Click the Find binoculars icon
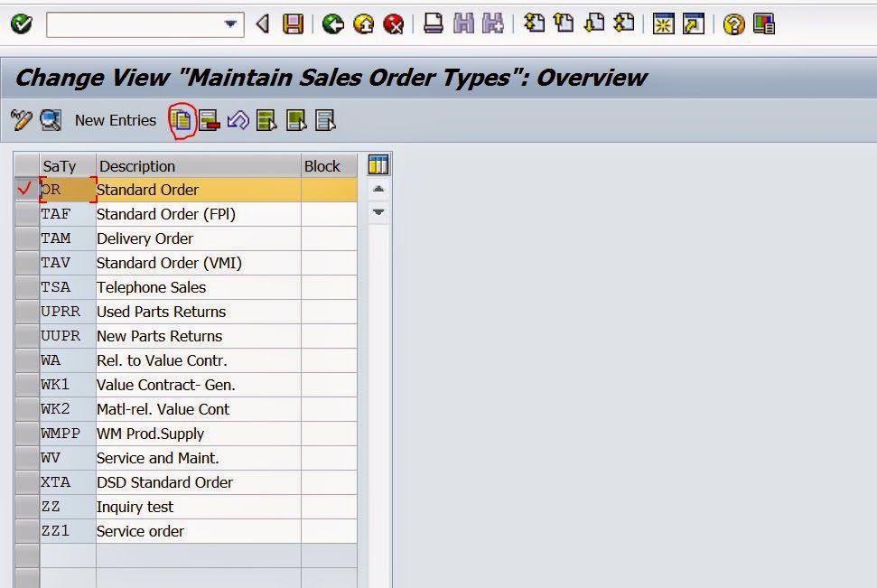This screenshot has height=588, width=877. pos(462,25)
